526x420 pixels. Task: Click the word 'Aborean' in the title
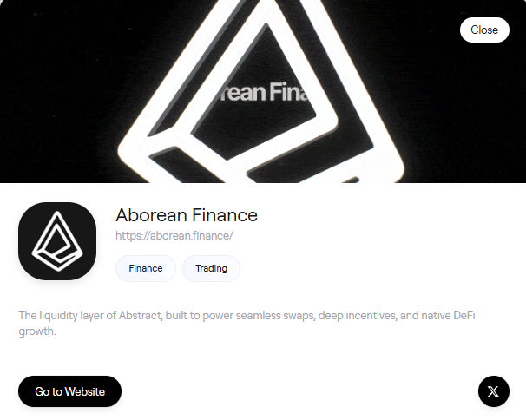151,215
